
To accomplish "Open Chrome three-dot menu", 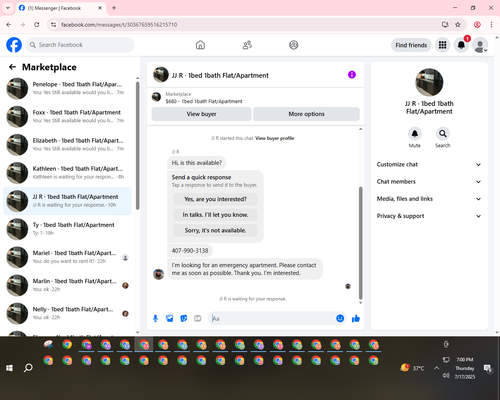I will [x=491, y=25].
